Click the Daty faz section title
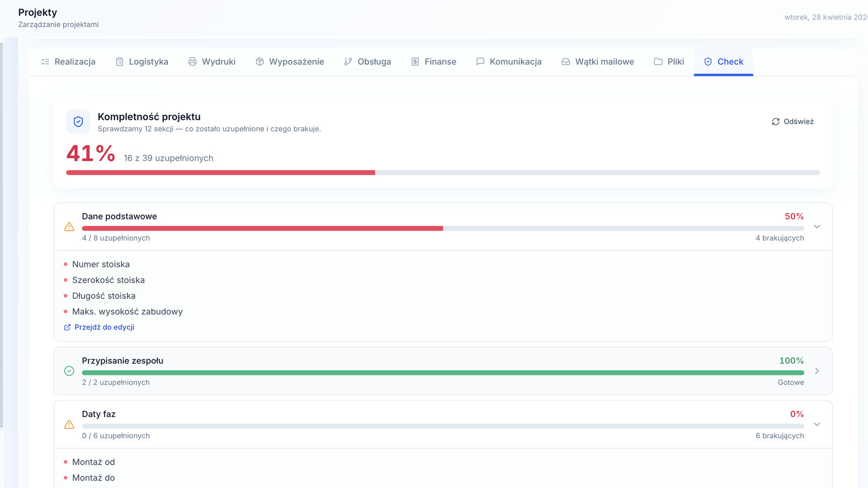 click(99, 414)
